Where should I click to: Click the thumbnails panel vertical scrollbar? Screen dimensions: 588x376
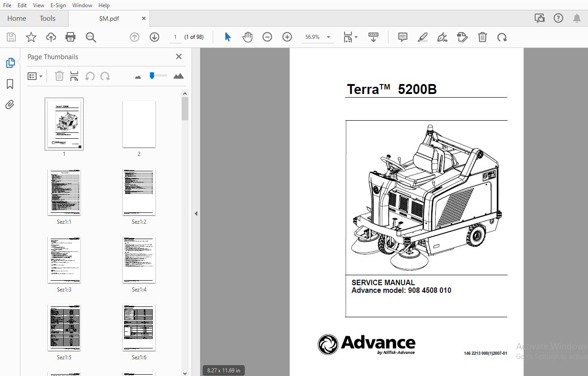pos(185,108)
